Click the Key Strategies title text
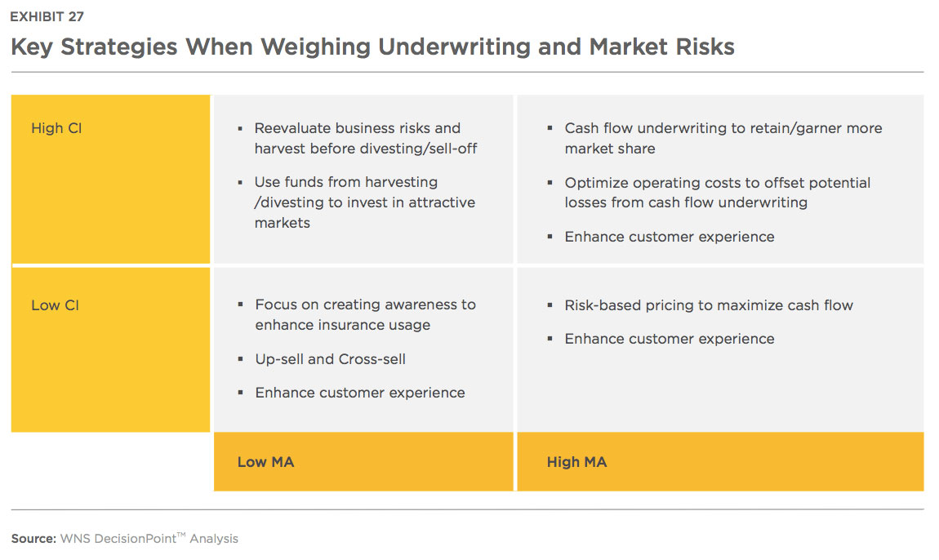 372,47
